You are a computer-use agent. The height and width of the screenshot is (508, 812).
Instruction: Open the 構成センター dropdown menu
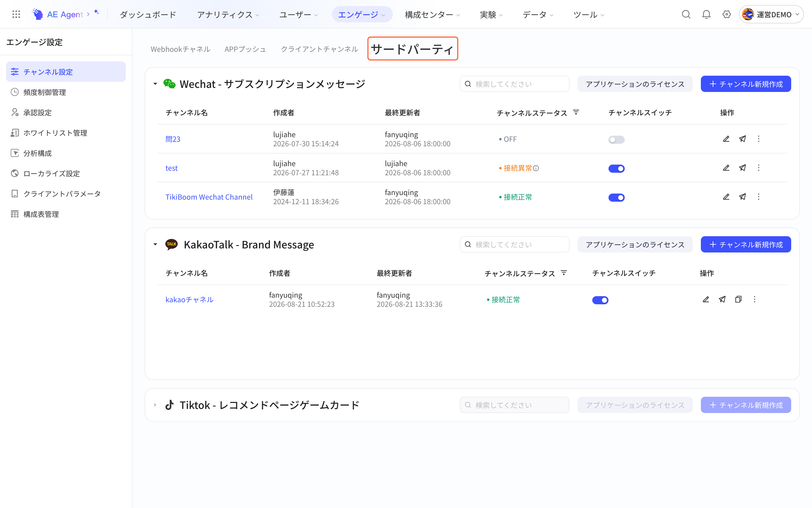tap(432, 14)
